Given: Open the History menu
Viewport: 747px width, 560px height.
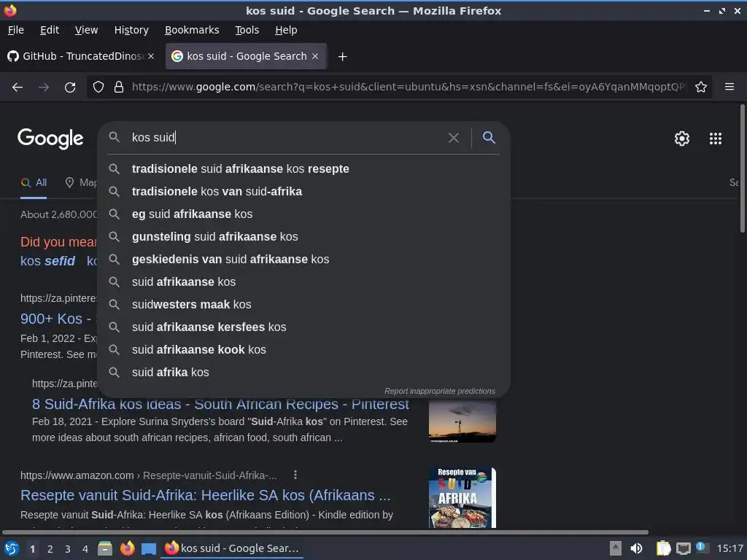Looking at the screenshot, I should tap(131, 30).
